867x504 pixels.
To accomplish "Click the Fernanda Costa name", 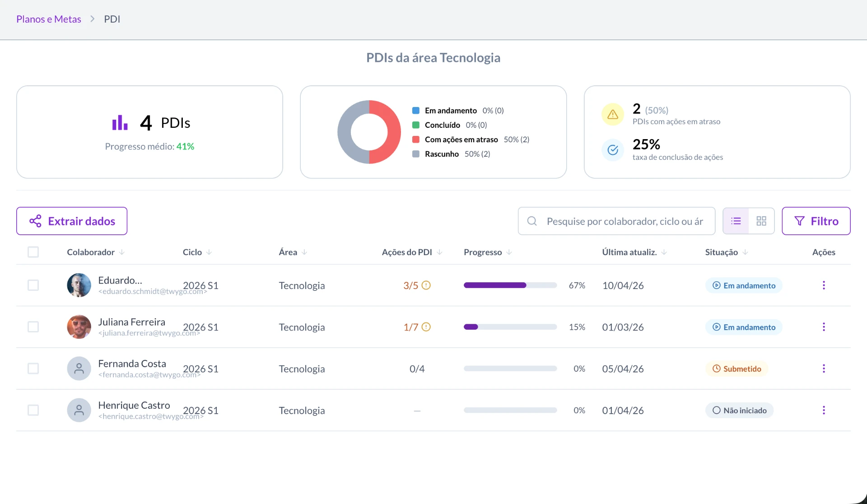I will pyautogui.click(x=132, y=363).
